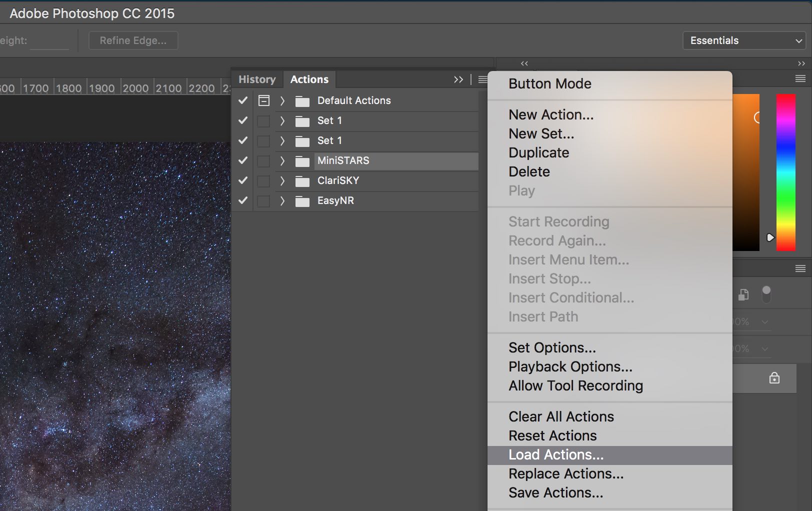The width and height of the screenshot is (812, 511).
Task: Enable Allow Tool Recording
Action: tap(610, 386)
